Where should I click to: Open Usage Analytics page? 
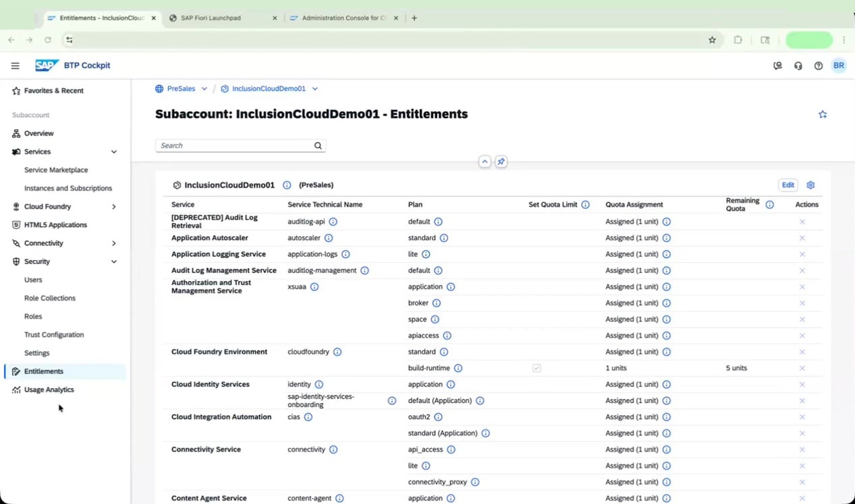49,389
